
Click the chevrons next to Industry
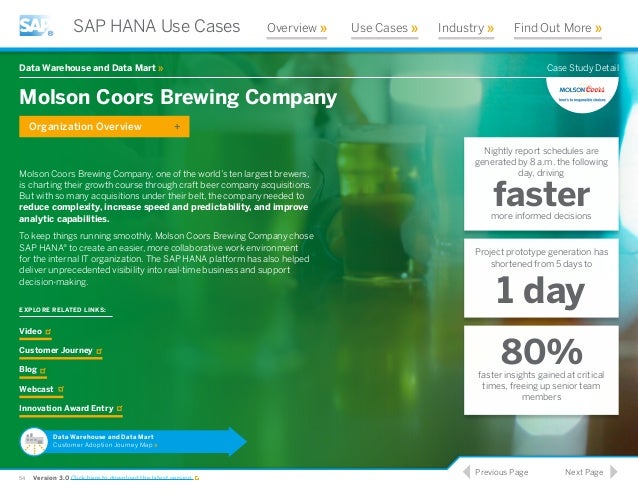pos(490,28)
